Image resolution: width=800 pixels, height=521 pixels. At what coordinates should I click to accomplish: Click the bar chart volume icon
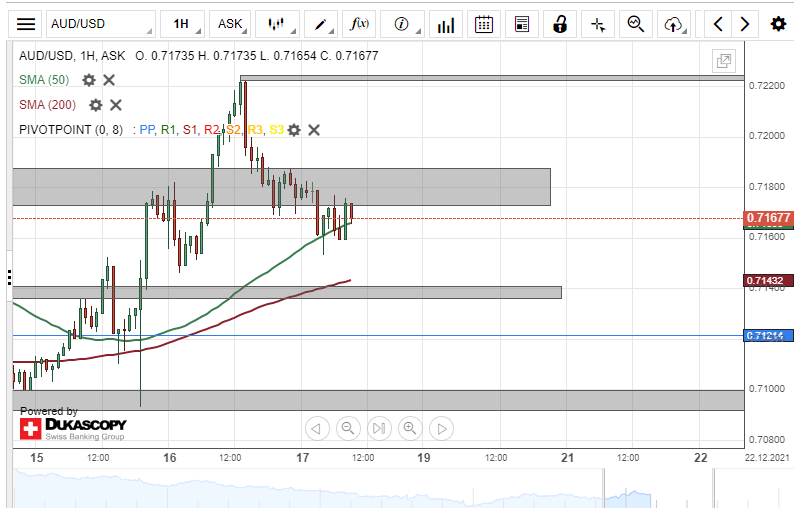click(445, 24)
